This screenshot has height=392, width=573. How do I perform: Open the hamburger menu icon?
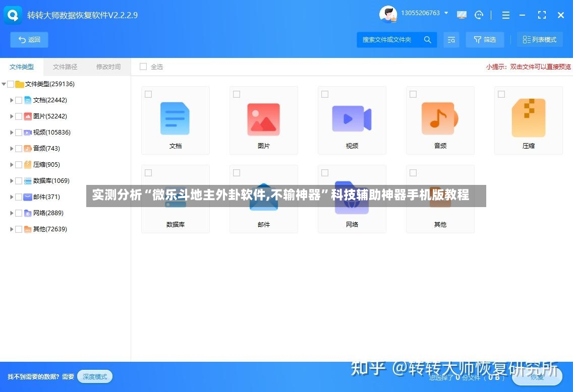click(x=506, y=15)
